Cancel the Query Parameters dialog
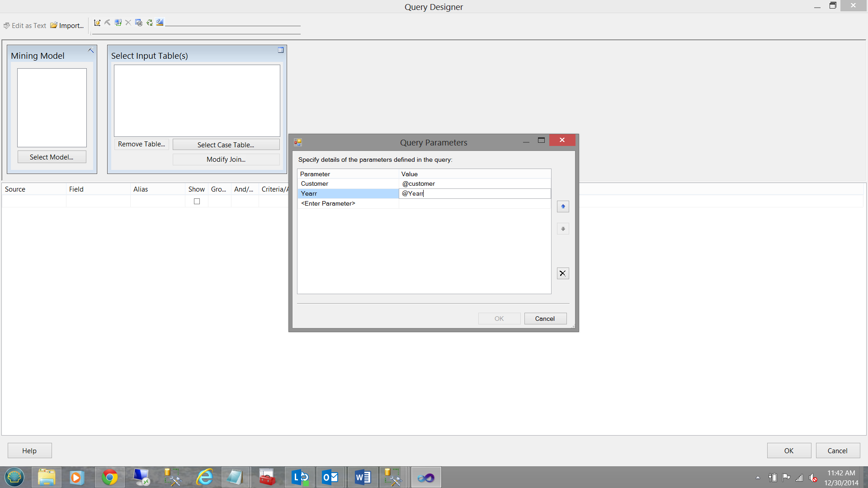This screenshot has width=868, height=488. click(x=545, y=319)
